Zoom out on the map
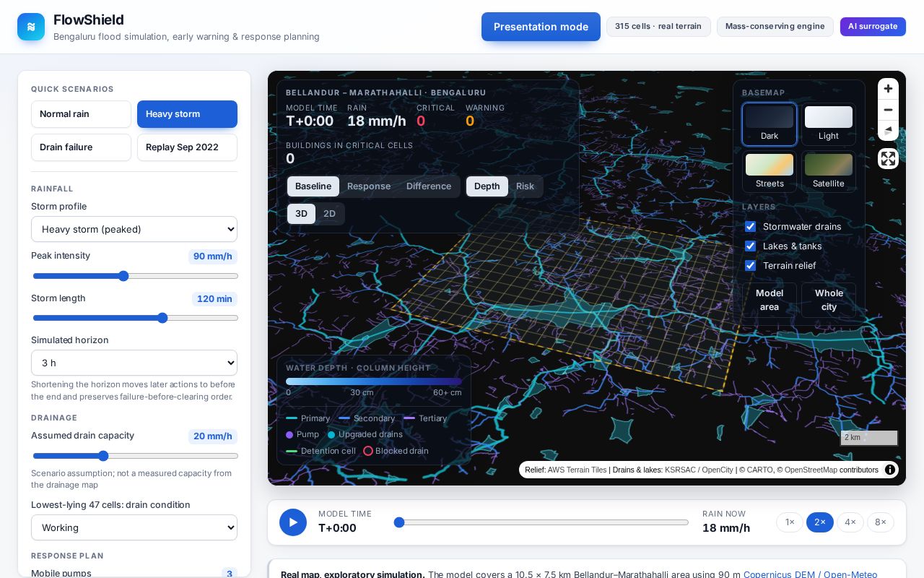 888,110
